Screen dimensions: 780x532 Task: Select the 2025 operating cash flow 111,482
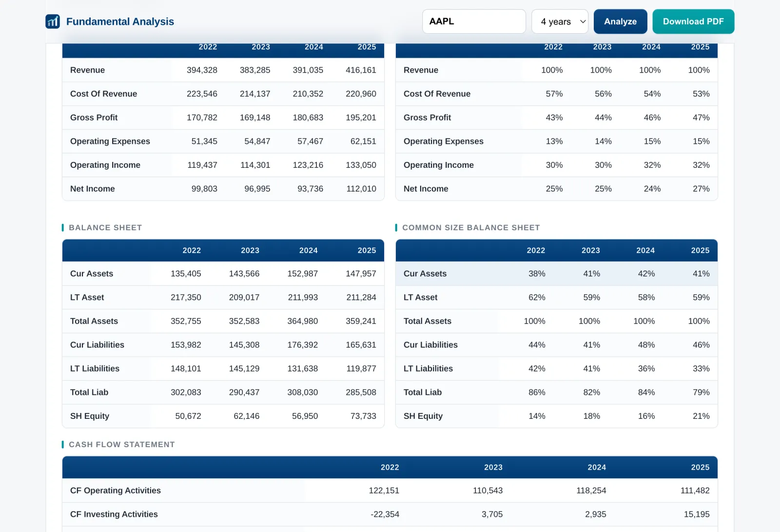695,491
